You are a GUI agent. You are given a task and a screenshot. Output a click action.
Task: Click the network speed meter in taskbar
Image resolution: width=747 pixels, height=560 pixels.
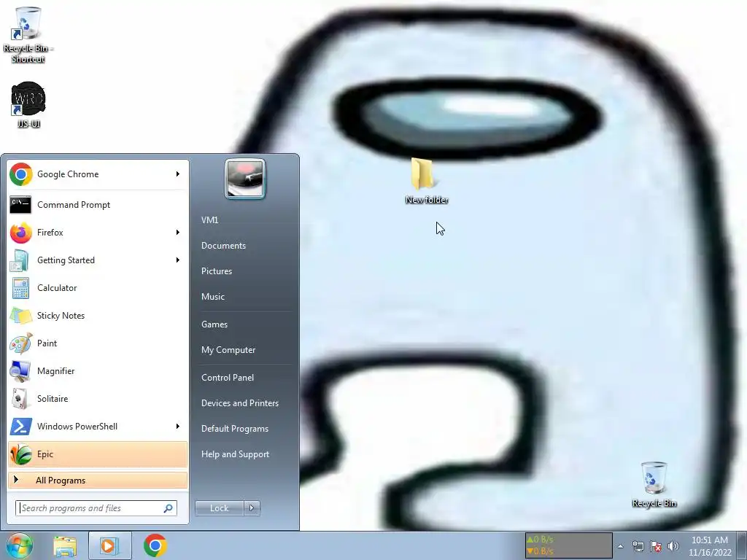point(568,545)
